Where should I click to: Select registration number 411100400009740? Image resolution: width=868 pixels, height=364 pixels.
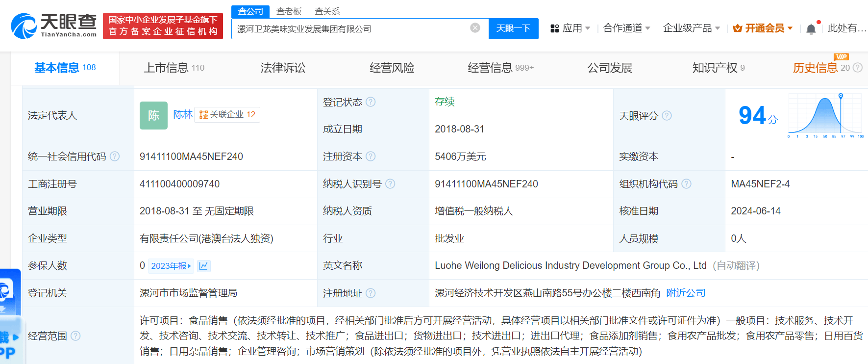[179, 184]
